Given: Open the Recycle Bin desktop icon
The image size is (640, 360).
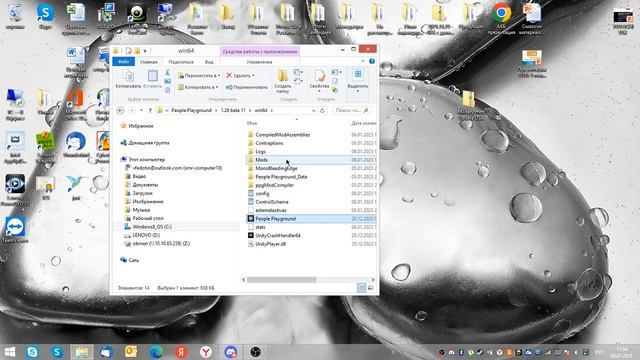Looking at the screenshot, I should [15, 17].
